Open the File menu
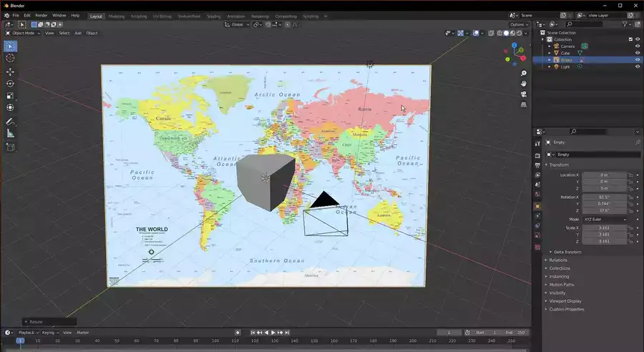The width and height of the screenshot is (644, 352). click(x=16, y=16)
